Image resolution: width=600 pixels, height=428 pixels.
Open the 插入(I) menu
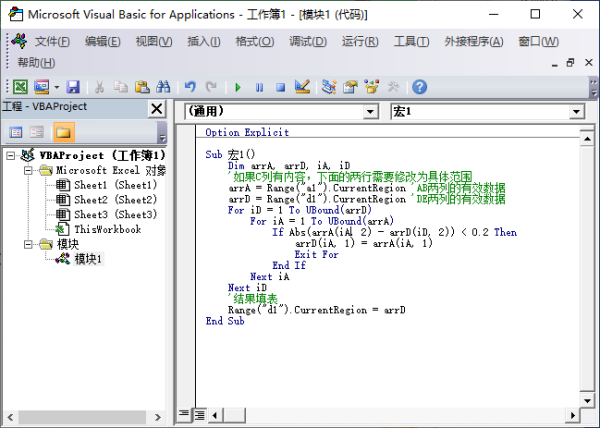pos(204,41)
